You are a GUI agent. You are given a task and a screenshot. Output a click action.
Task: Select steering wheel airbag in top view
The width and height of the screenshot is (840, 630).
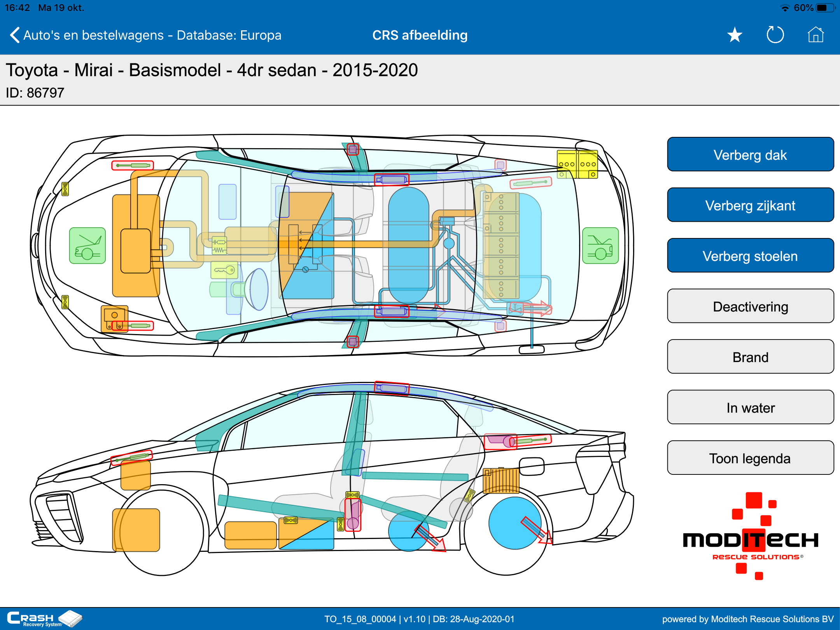[259, 289]
